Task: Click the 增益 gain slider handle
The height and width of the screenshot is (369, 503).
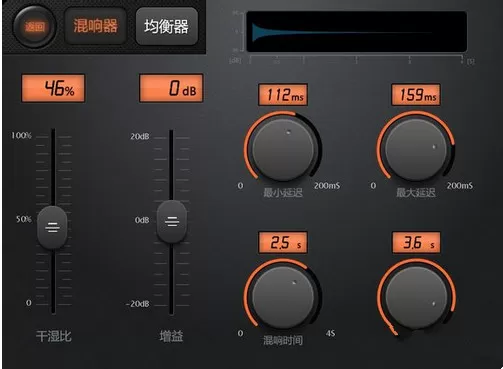Action: (172, 222)
